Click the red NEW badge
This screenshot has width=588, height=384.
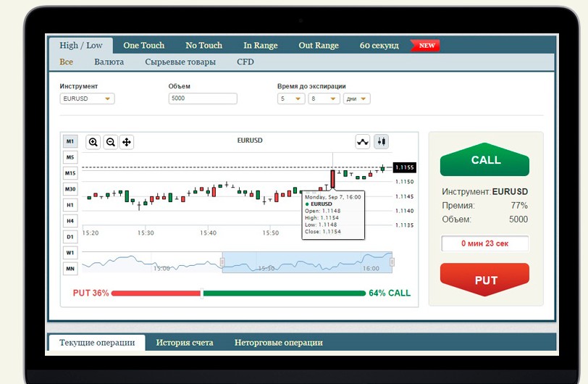coord(425,46)
